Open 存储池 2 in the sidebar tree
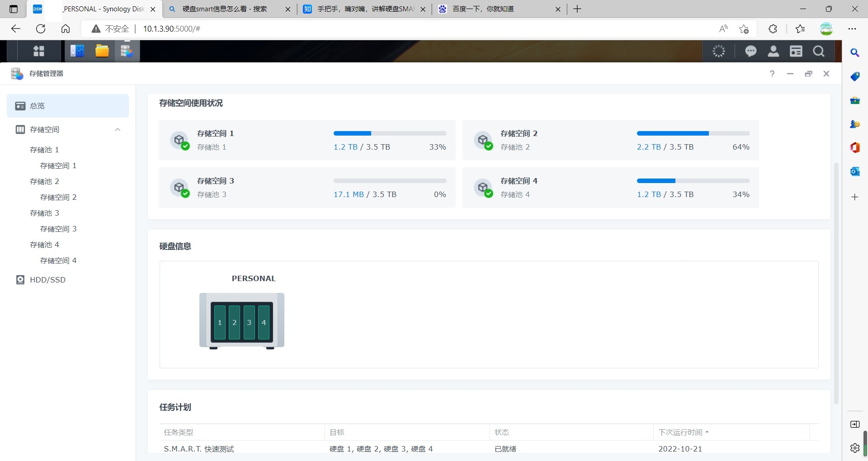The width and height of the screenshot is (868, 461). tap(44, 181)
